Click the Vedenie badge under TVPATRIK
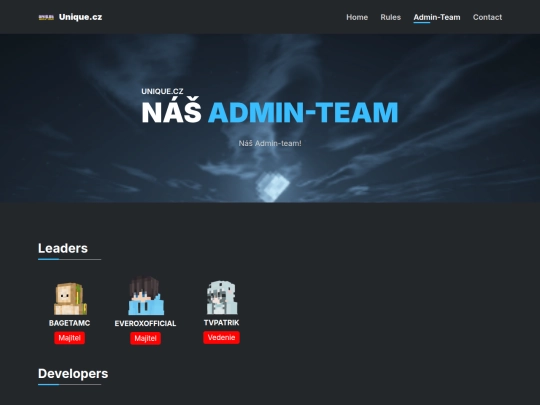 click(221, 338)
